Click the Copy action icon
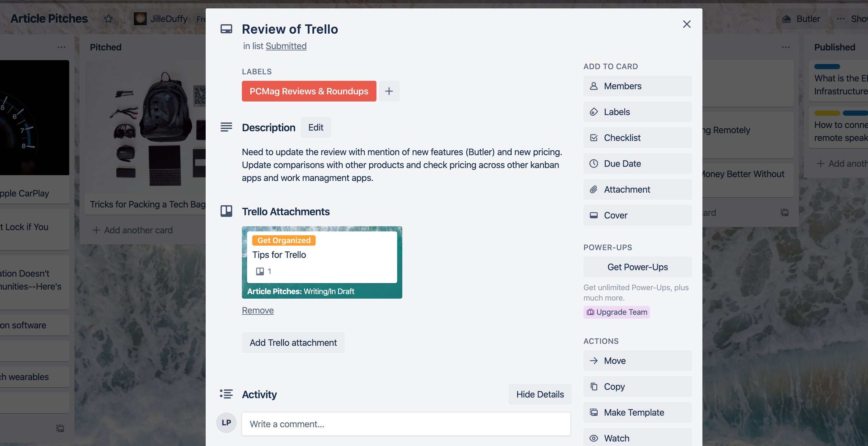Image resolution: width=868 pixels, height=446 pixels. tap(594, 386)
